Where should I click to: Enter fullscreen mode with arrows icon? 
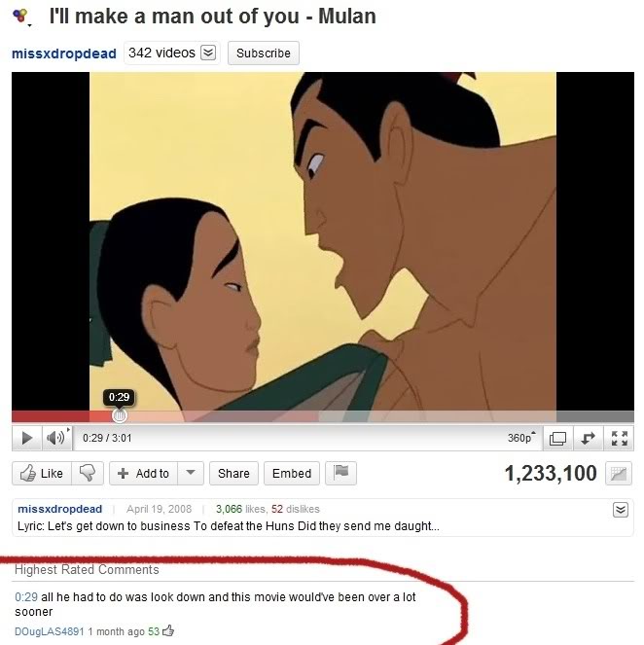[619, 438]
